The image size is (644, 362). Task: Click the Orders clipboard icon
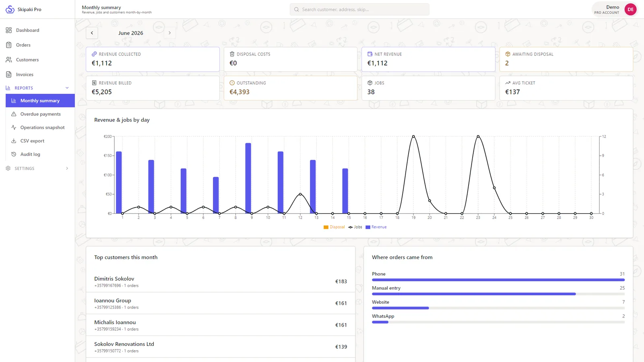[x=9, y=45]
